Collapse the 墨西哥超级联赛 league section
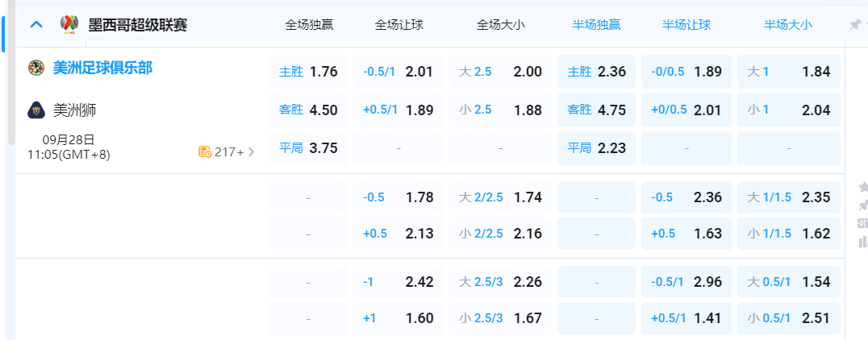The width and height of the screenshot is (868, 340). pyautogui.click(x=36, y=25)
